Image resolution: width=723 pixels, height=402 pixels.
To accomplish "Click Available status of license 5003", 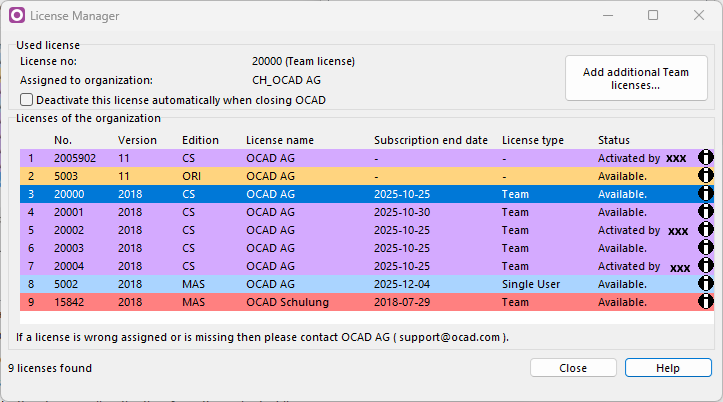I will pyautogui.click(x=622, y=176).
